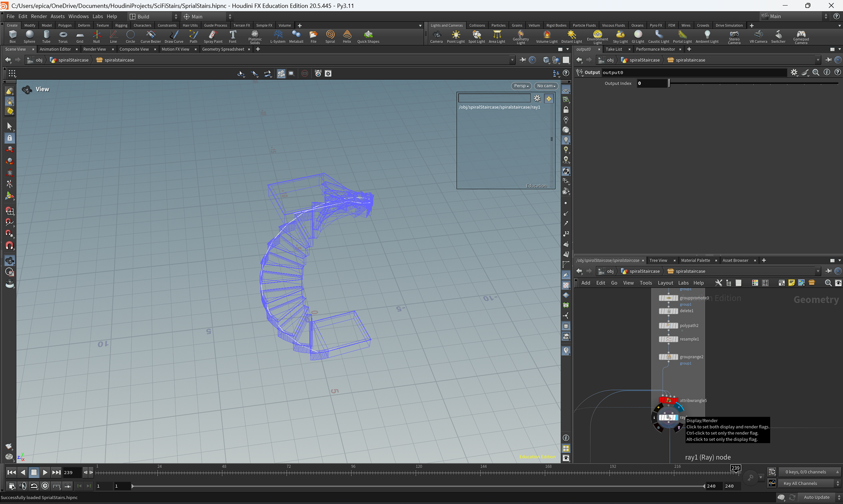This screenshot has width=843, height=504.
Task: Toggle display flag on resample1 node
Action: 676,339
